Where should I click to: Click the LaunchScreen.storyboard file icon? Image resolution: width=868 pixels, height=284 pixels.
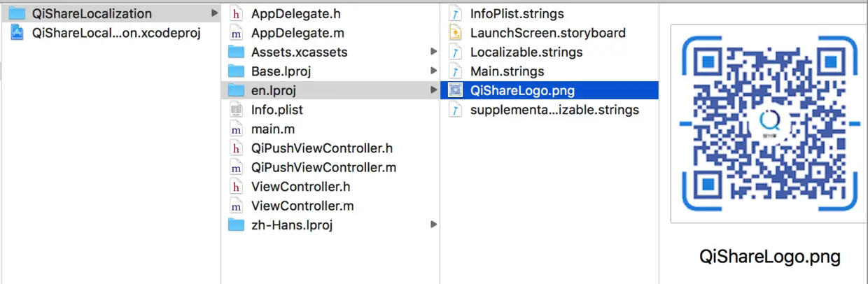(455, 33)
